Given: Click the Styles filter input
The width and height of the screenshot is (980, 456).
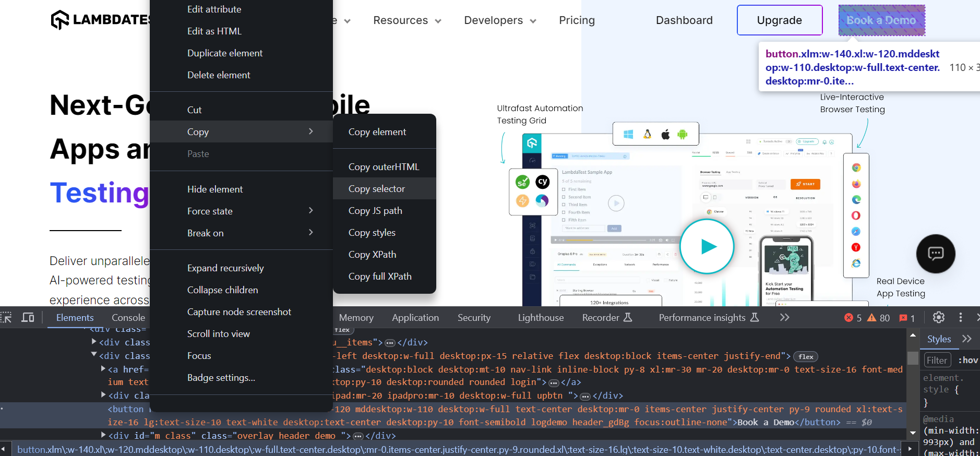Looking at the screenshot, I should (x=937, y=360).
